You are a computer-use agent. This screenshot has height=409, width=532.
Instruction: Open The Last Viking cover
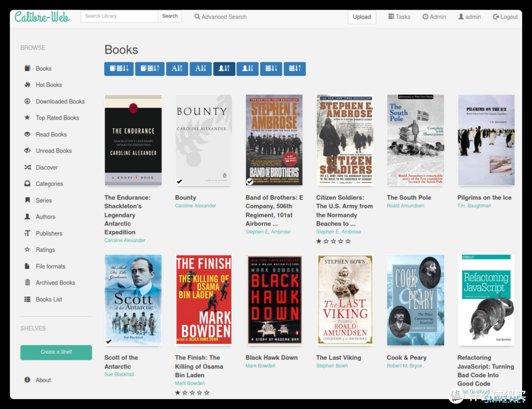[345, 300]
